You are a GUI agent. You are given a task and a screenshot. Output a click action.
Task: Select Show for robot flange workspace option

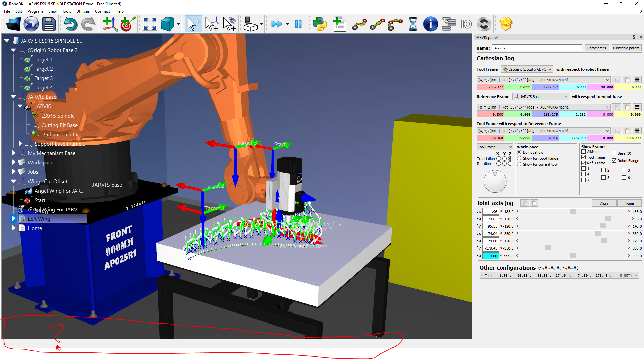pyautogui.click(x=519, y=158)
